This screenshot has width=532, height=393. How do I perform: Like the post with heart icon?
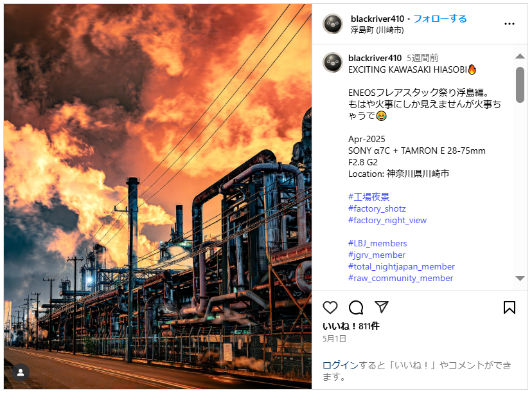(330, 307)
